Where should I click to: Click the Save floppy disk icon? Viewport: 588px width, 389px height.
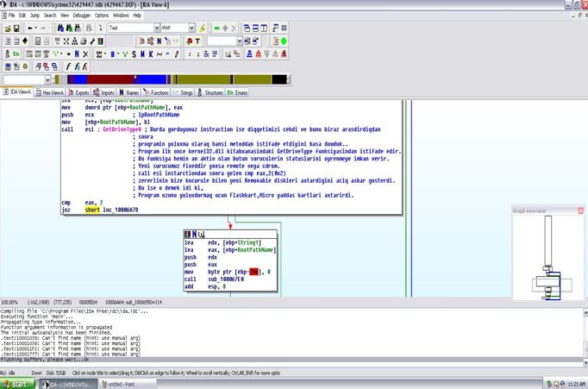pyautogui.click(x=16, y=28)
